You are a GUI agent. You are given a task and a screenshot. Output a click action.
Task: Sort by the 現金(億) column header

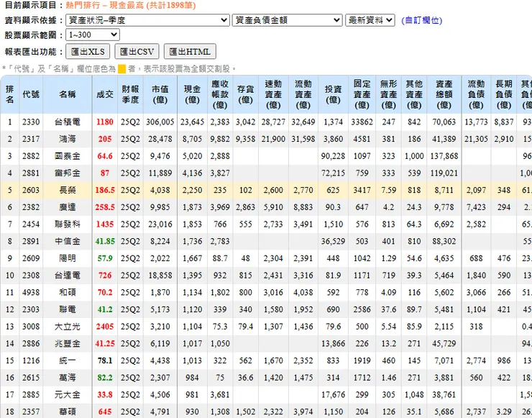click(x=193, y=94)
